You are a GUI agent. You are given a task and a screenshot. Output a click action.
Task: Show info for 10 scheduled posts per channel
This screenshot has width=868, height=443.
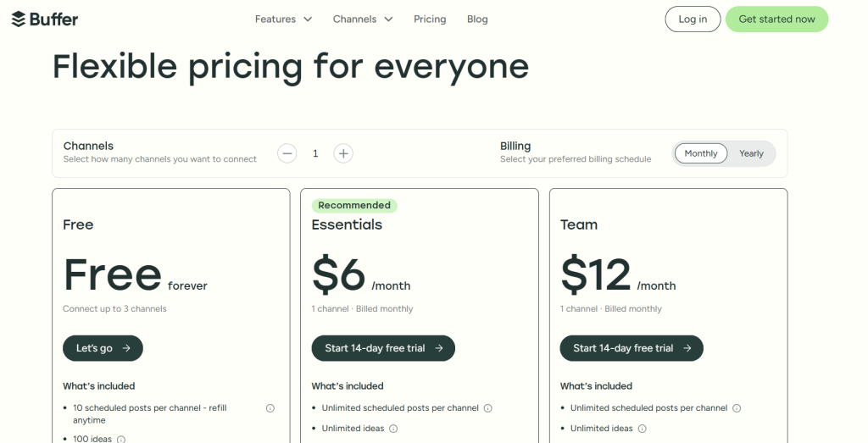click(x=270, y=409)
